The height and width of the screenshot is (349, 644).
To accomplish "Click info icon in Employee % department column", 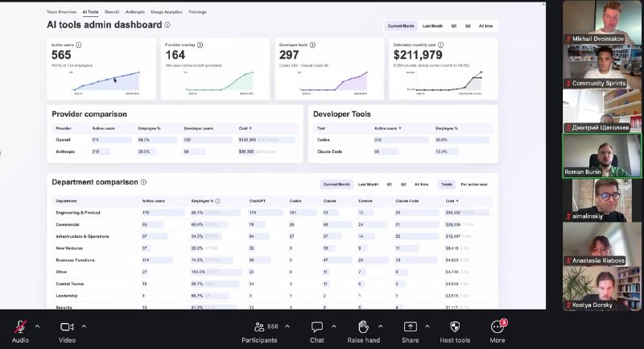I will pos(217,201).
